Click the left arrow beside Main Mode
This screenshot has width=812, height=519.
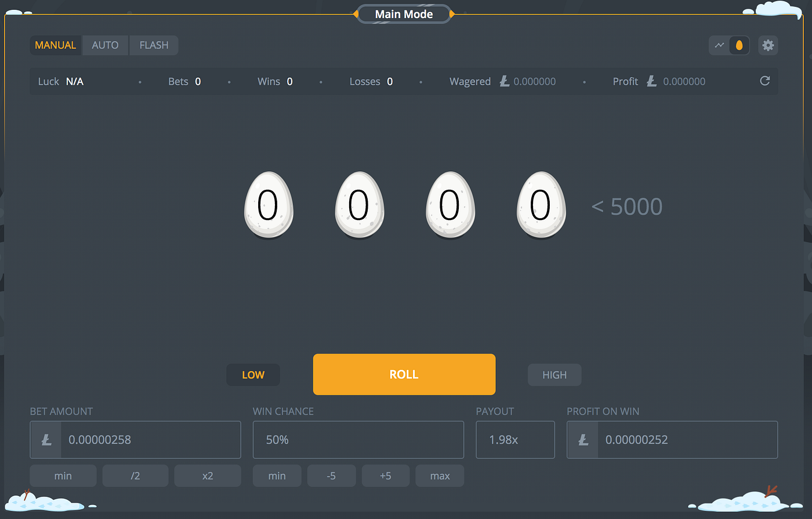357,13
